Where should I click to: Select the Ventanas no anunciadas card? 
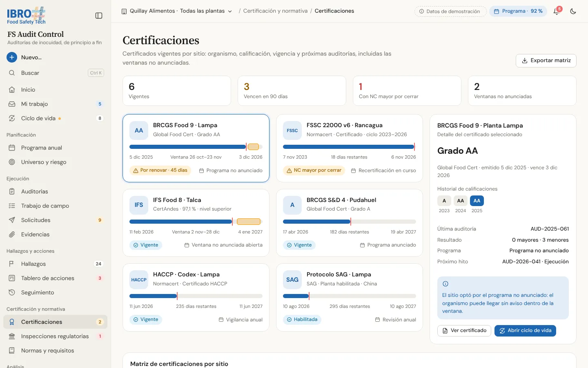[x=522, y=91]
